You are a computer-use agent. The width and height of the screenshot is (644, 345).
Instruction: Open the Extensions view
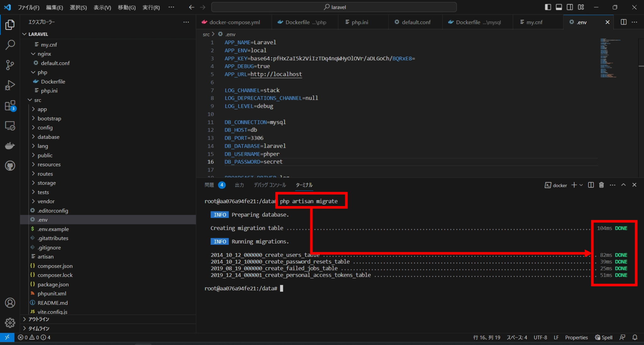10,105
